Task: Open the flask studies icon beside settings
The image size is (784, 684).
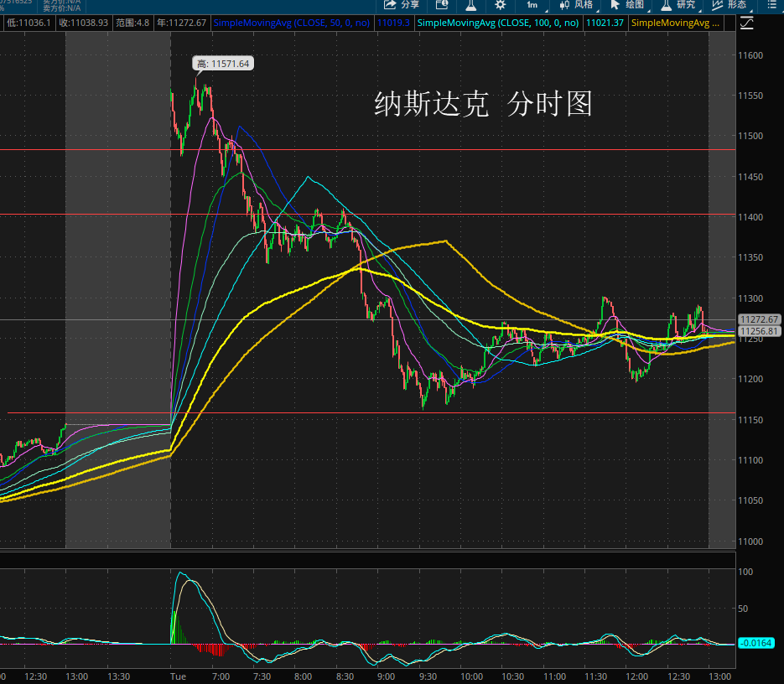Action: pos(470,5)
